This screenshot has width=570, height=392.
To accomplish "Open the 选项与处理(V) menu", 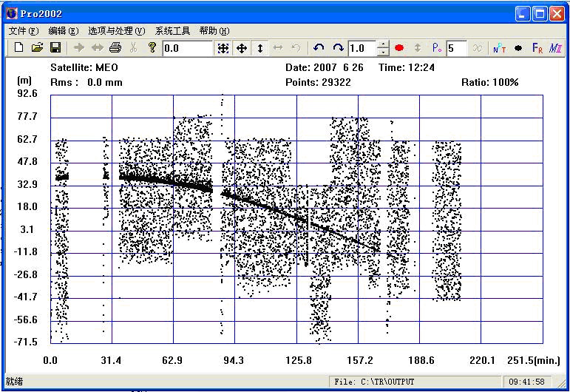I will [117, 31].
